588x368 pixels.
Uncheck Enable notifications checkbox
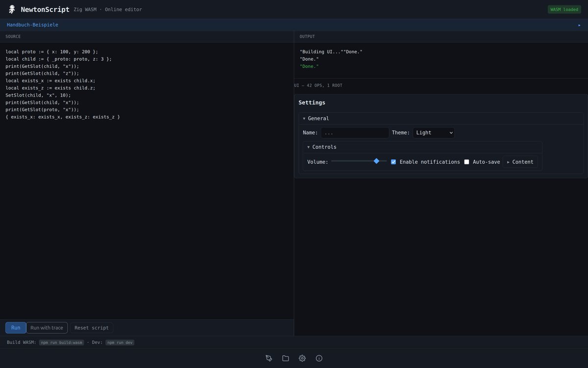pyautogui.click(x=393, y=162)
